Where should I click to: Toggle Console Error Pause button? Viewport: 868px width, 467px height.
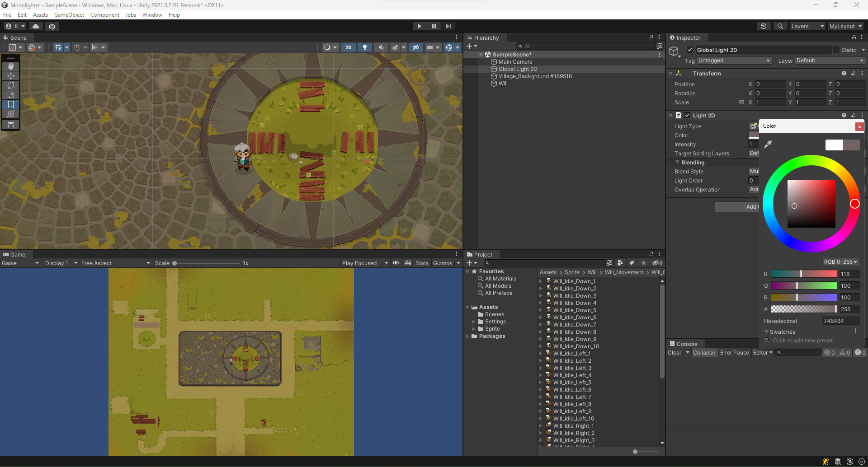734,353
